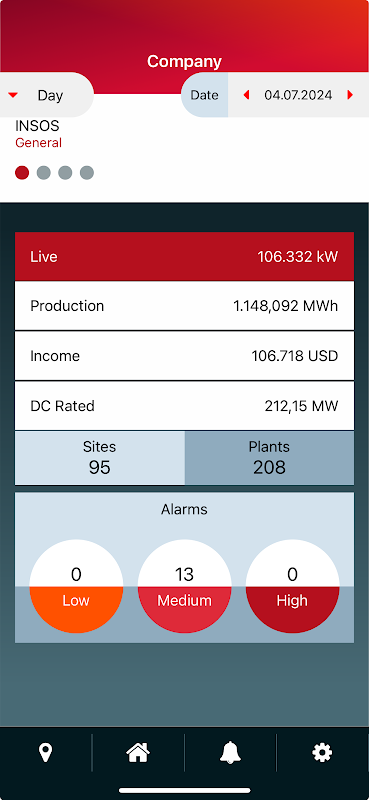Open the Day period dropdown
The image size is (369, 800).
(46, 95)
